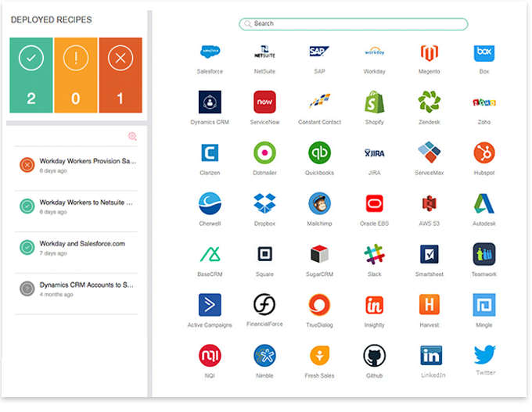Screen dimensions: 532x412
Task: Open the Slack connector icon
Action: [x=374, y=254]
